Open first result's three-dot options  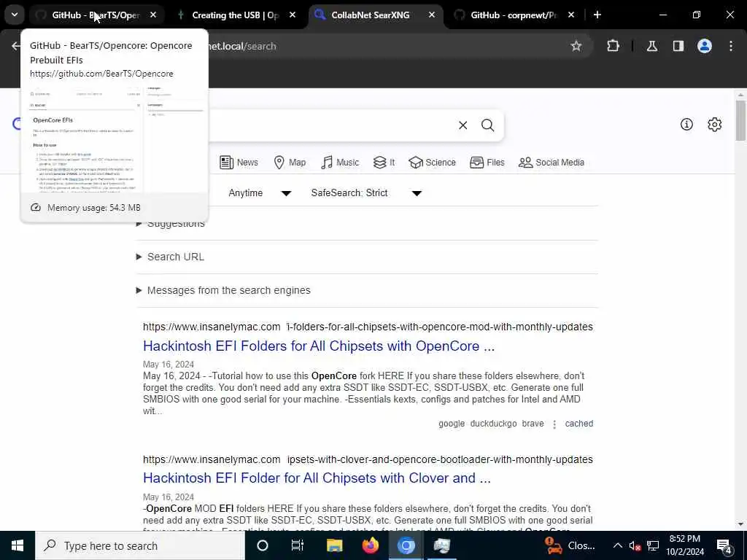click(554, 424)
